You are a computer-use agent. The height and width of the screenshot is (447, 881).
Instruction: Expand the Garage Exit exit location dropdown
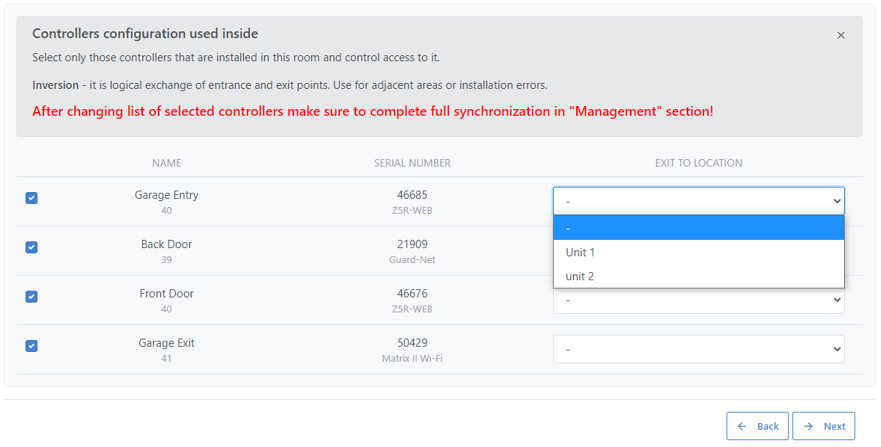[x=698, y=349]
